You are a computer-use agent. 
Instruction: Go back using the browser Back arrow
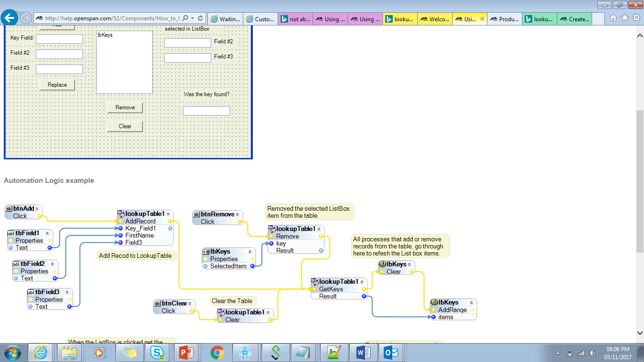coord(9,18)
